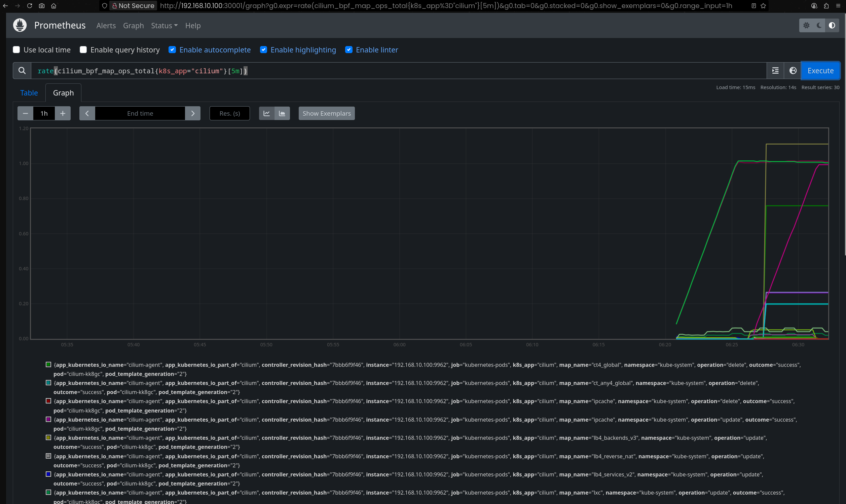The height and width of the screenshot is (504, 846).
Task: Show unstacked line graph icon
Action: click(267, 113)
